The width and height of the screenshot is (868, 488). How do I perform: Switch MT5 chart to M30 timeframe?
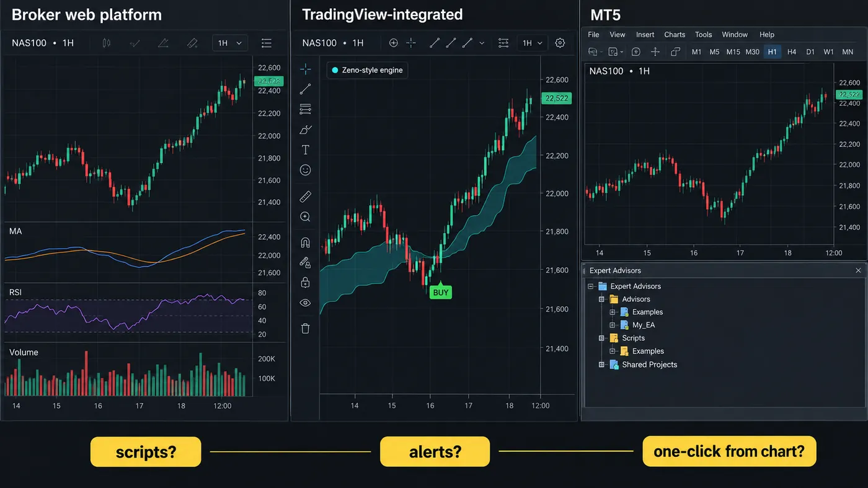tap(753, 52)
